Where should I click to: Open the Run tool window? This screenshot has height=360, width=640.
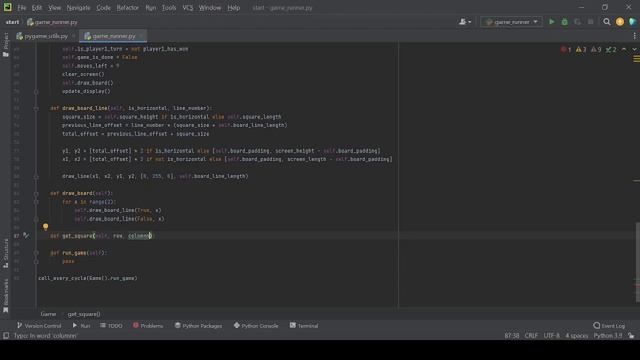[x=81, y=326]
